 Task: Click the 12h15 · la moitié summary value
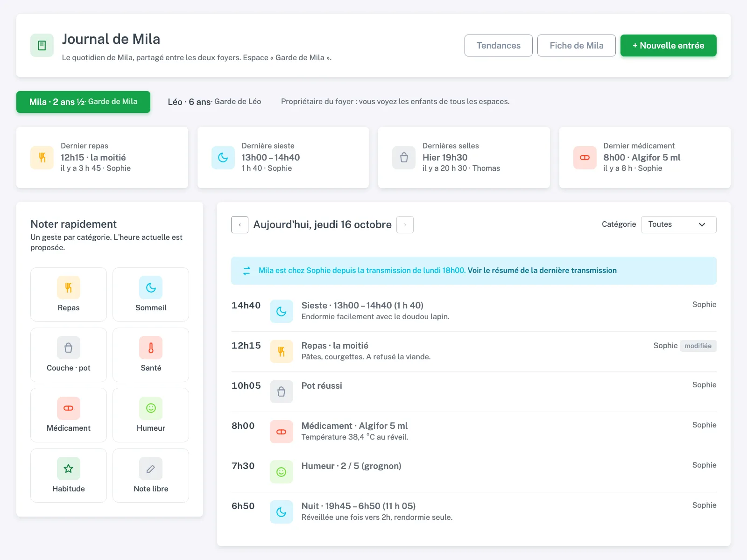pyautogui.click(x=93, y=157)
